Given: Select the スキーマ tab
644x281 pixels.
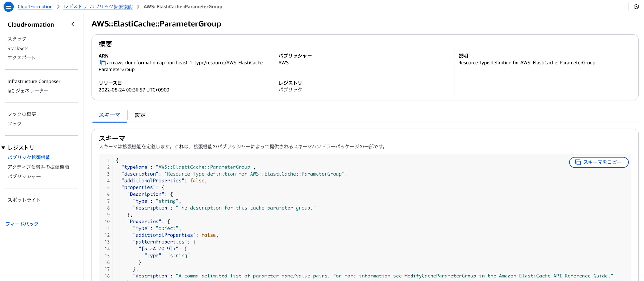Looking at the screenshot, I should coord(109,115).
